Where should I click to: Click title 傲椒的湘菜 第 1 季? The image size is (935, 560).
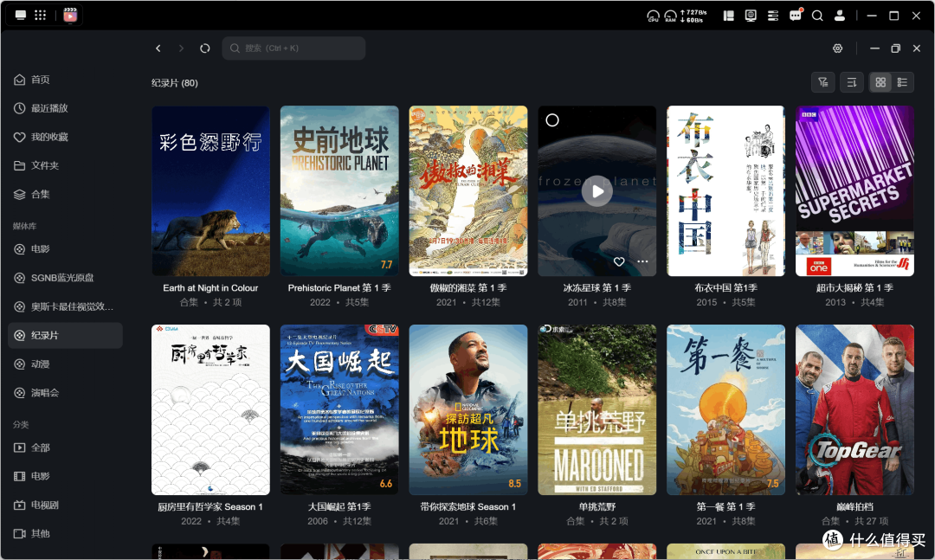pos(468,288)
